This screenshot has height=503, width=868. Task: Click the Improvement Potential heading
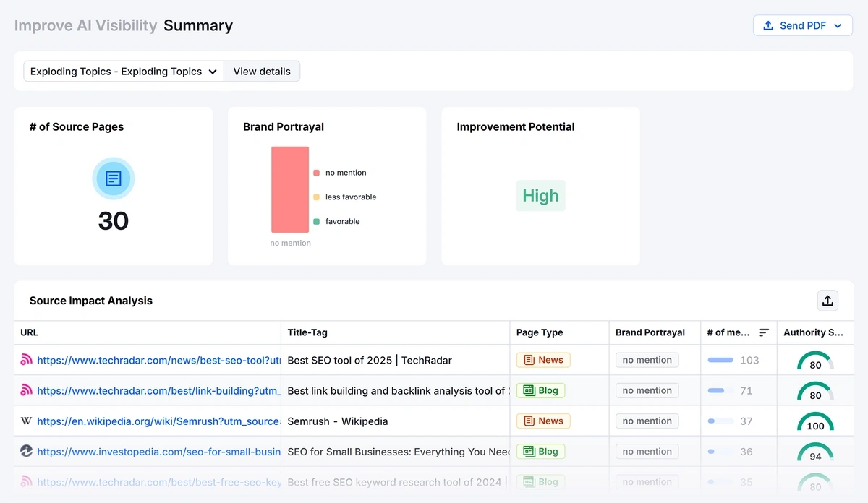516,126
